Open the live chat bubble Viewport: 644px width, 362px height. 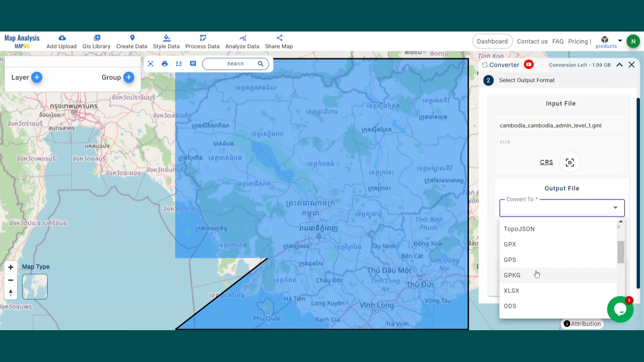(620, 309)
